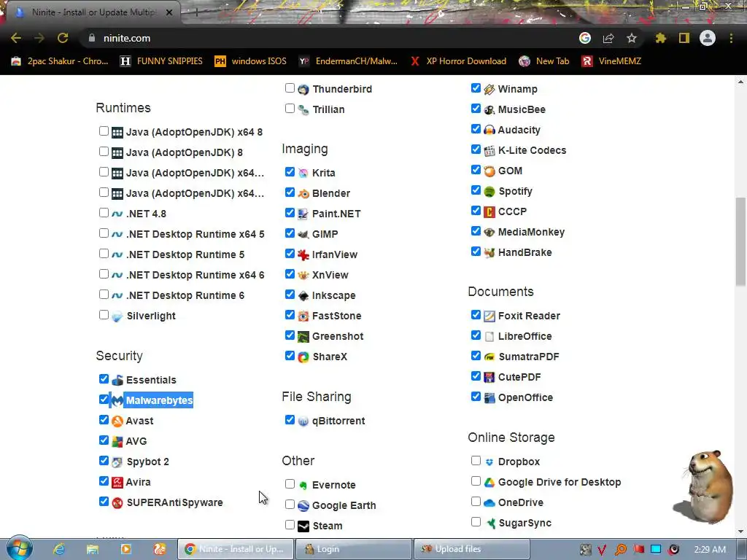Open the FUNNY SNIPPIES bookmark
The image size is (747, 560).
161,61
